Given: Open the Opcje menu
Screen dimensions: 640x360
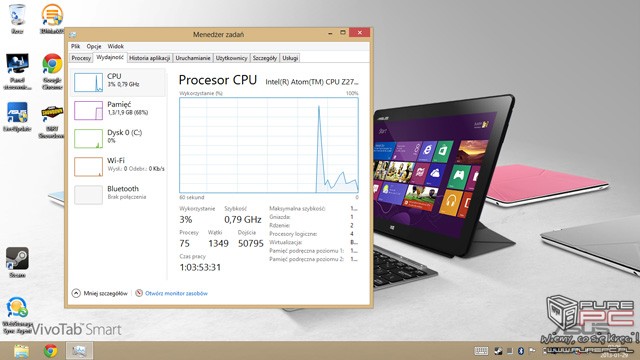Looking at the screenshot, I should pyautogui.click(x=94, y=46).
